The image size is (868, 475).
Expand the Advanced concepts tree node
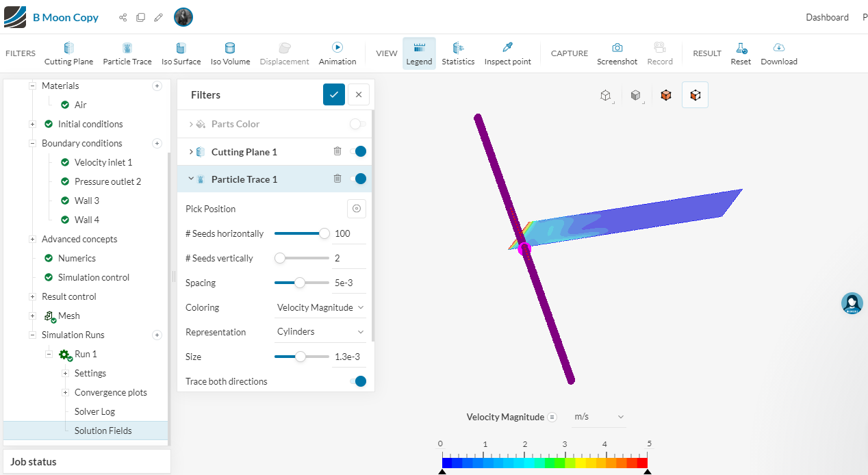(32, 239)
